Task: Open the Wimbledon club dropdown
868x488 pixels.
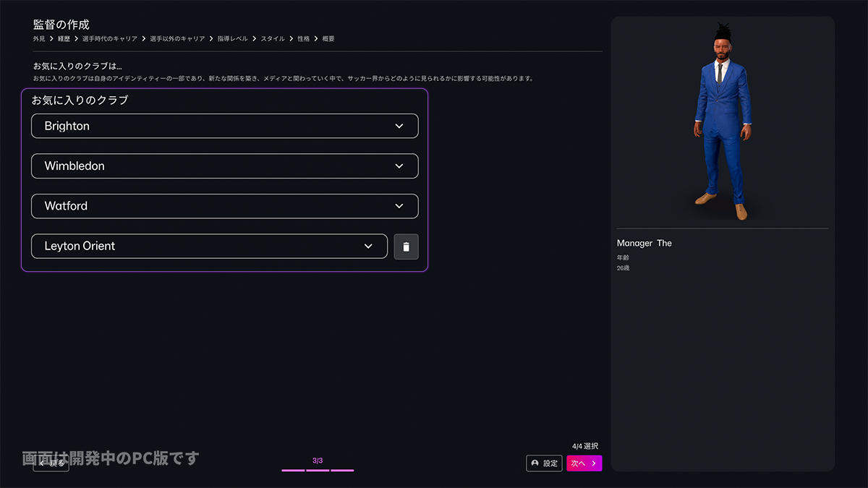Action: point(224,166)
